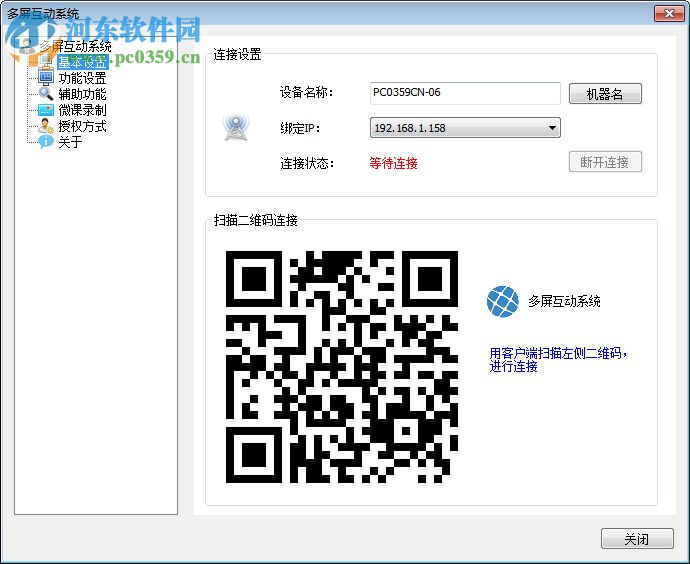
Task: Click the antenna tower icon
Action: [x=236, y=127]
